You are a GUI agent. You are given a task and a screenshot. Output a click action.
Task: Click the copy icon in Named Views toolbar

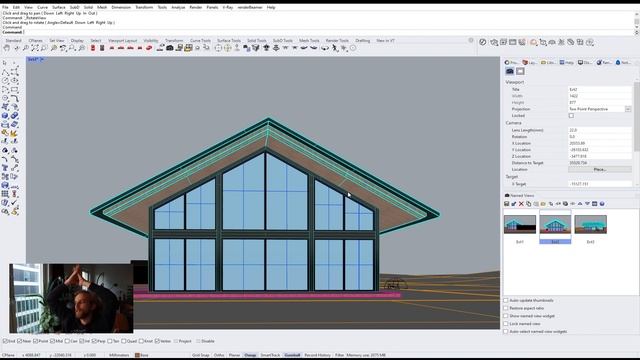[529, 204]
